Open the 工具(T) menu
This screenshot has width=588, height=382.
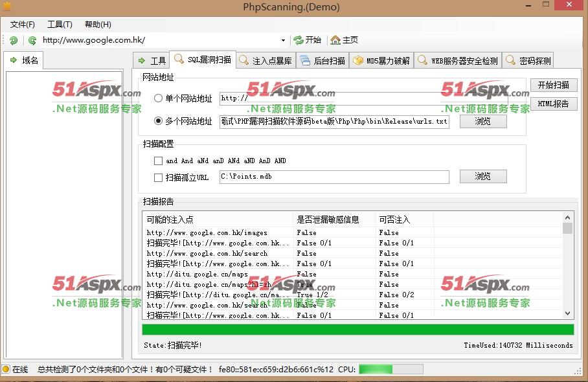coord(60,25)
